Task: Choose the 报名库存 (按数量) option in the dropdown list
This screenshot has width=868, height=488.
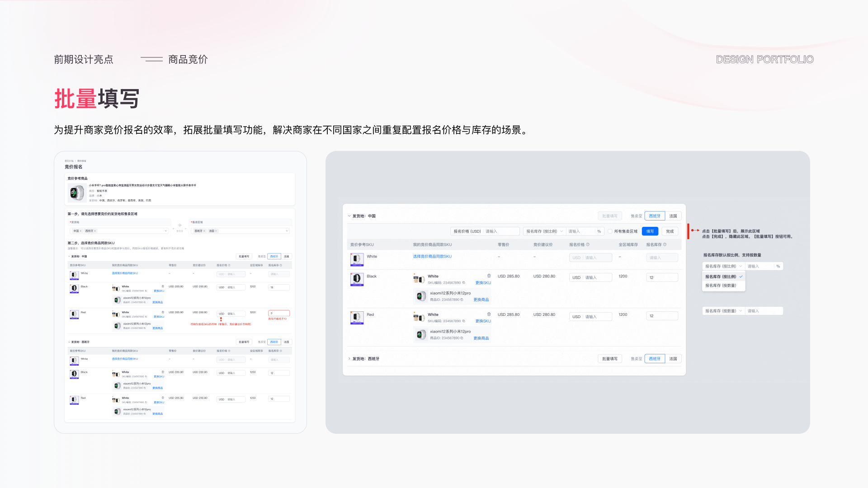Action: pos(723,286)
